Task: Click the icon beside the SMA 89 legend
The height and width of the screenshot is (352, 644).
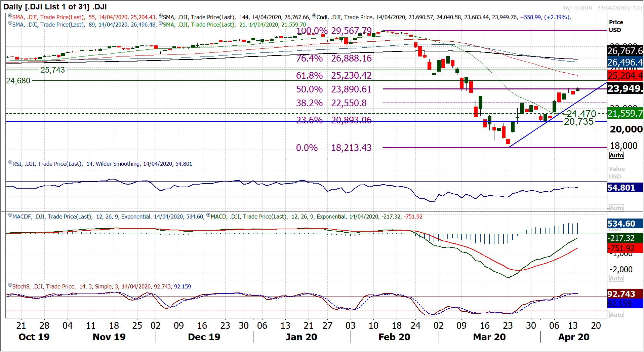Action: (x=10, y=23)
